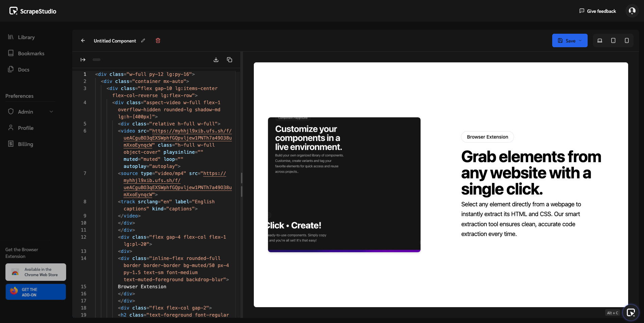Click the pill toggle in the code toolbar

[x=97, y=60]
